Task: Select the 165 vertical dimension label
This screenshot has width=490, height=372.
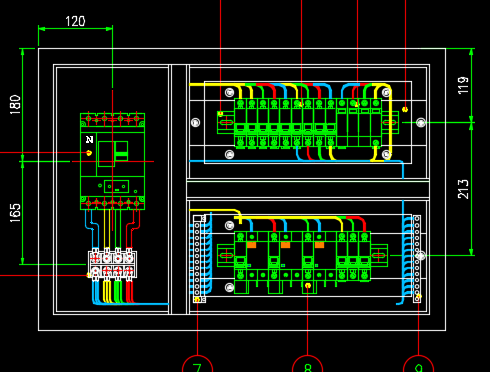Action: point(15,213)
